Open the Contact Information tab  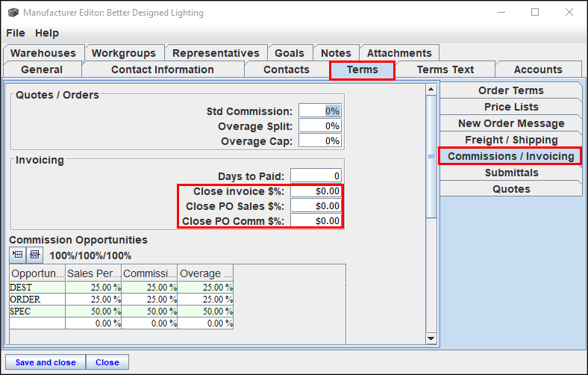(163, 69)
